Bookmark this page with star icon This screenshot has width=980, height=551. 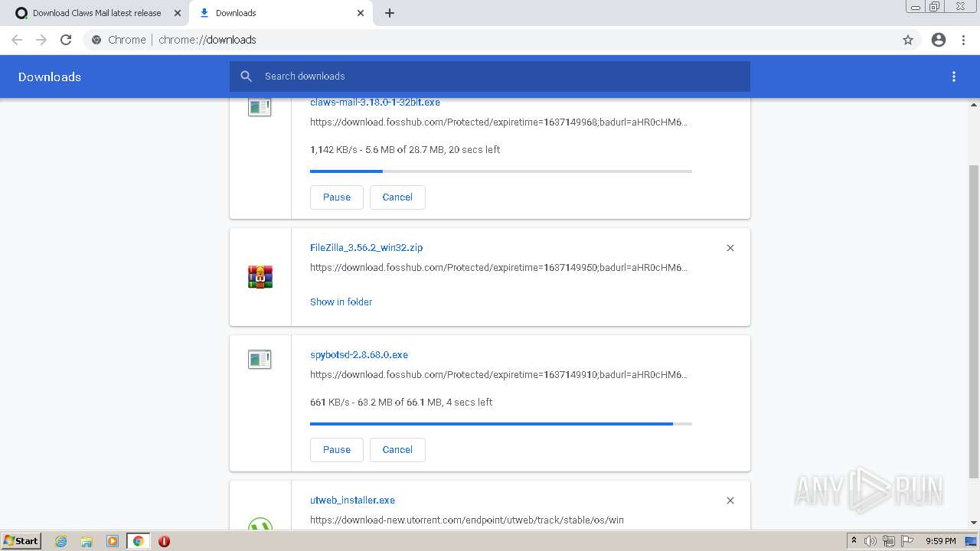tap(908, 40)
